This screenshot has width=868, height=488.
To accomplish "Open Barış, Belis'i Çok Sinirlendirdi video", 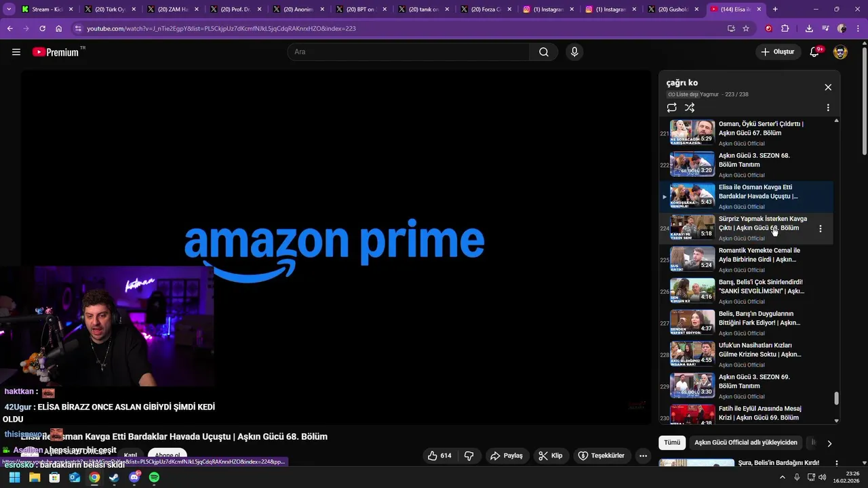I will (x=747, y=291).
